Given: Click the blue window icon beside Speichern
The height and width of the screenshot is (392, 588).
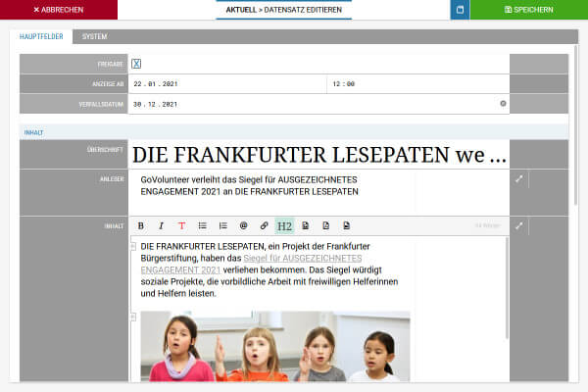Looking at the screenshot, I should coord(461,10).
